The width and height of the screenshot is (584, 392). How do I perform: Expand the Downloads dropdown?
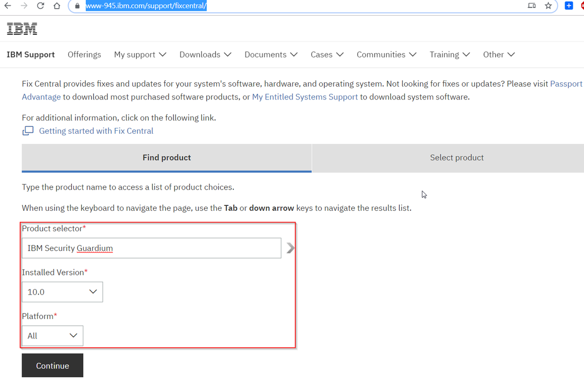pos(205,54)
